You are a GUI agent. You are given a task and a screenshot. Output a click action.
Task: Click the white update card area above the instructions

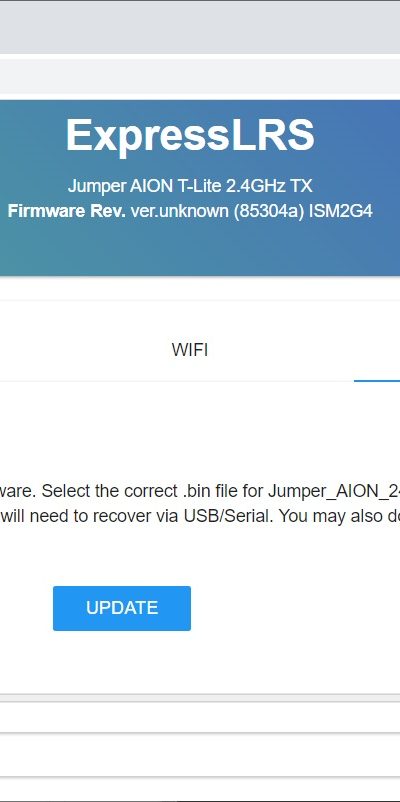click(200, 432)
